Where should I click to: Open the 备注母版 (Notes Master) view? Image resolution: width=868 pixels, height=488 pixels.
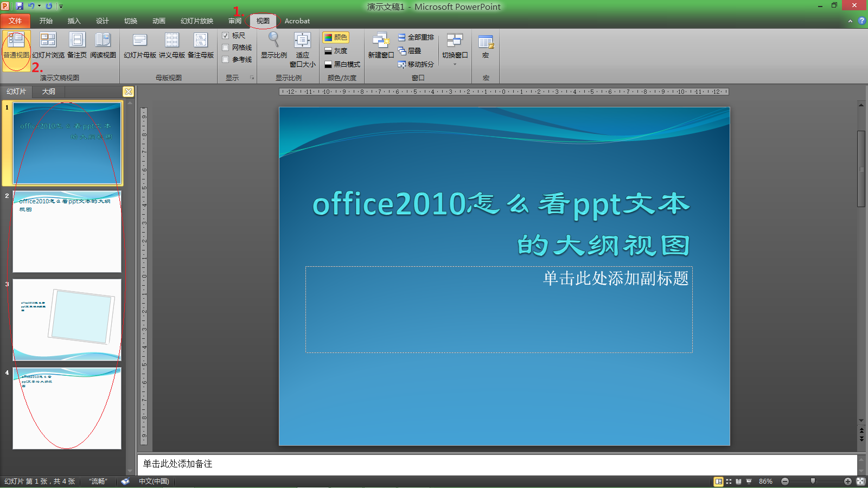tap(201, 46)
